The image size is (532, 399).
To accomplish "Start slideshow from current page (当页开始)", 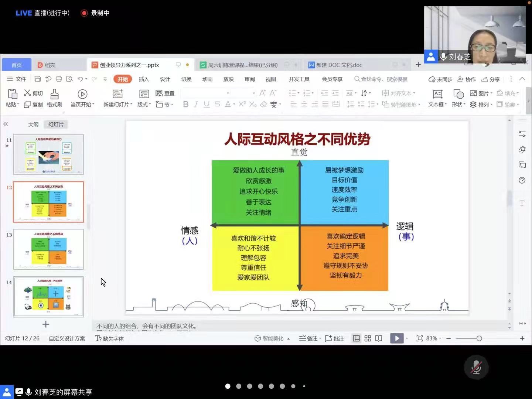I will coord(82,94).
